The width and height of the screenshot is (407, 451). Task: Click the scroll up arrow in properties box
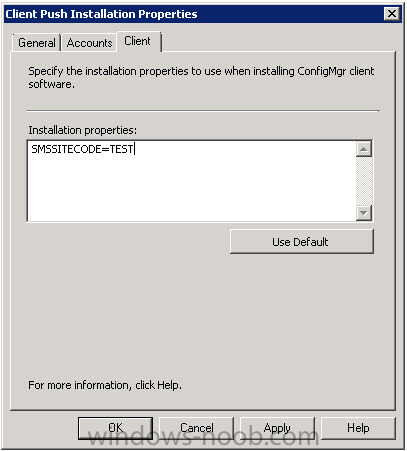click(364, 149)
